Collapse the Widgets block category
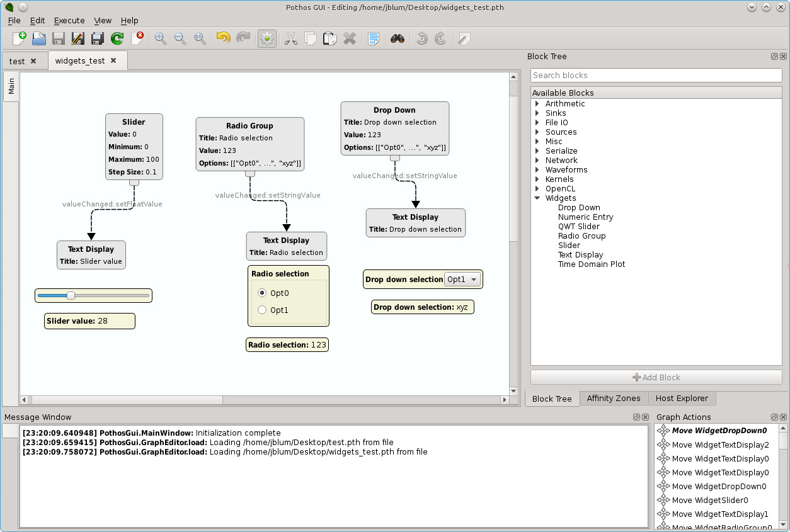Screen dimensions: 790x532 click(x=537, y=198)
